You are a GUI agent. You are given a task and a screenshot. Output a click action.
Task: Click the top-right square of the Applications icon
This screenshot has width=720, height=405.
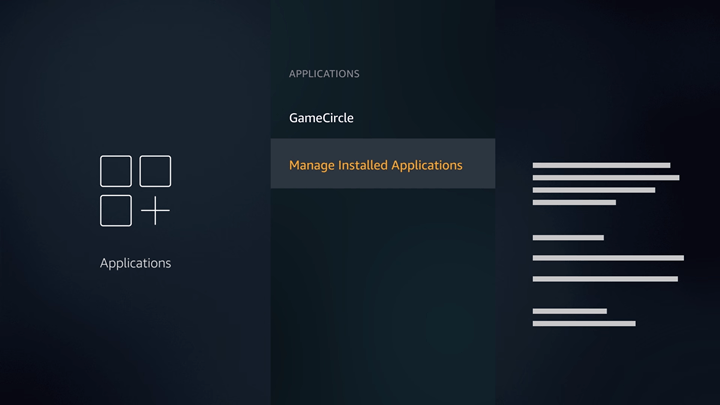tap(155, 171)
